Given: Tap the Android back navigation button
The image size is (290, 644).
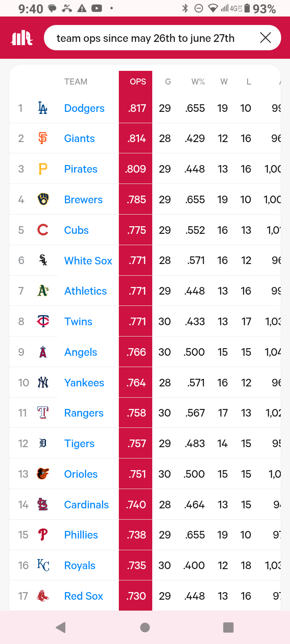Looking at the screenshot, I should point(61,627).
